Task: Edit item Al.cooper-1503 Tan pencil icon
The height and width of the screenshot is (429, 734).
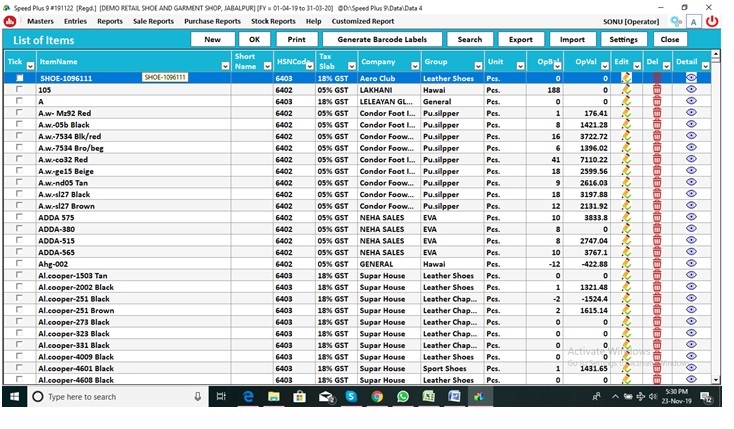Action: [x=626, y=275]
